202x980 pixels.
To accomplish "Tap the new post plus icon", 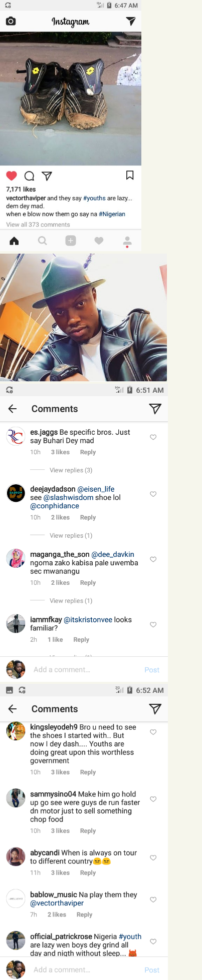I will pyautogui.click(x=71, y=241).
